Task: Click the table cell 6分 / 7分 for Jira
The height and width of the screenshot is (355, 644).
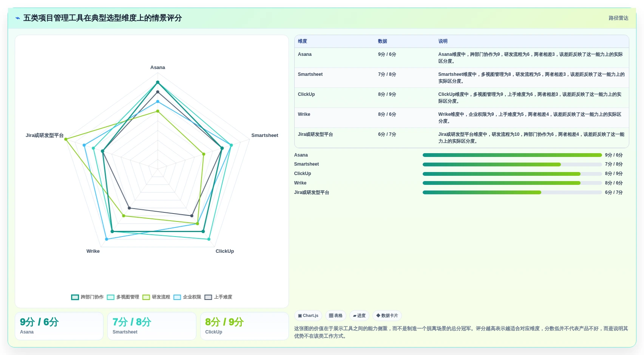Action: click(x=387, y=134)
